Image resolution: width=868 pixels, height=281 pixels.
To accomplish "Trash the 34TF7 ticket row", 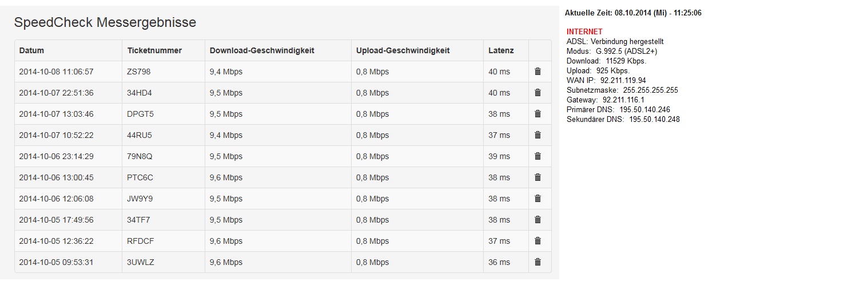I will click(x=537, y=220).
